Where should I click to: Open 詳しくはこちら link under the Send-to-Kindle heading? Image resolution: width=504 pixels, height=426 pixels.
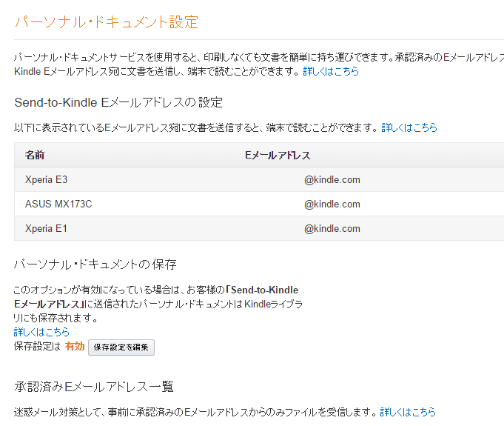[409, 127]
